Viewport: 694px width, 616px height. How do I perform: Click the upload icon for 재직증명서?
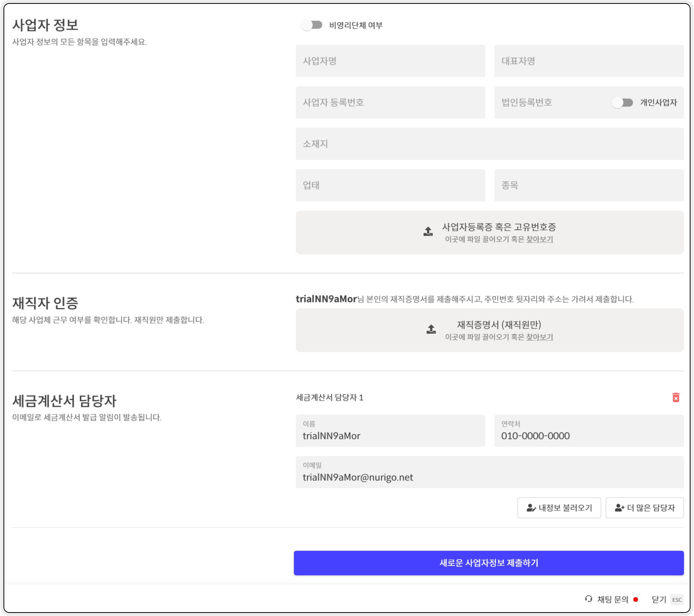(x=431, y=329)
